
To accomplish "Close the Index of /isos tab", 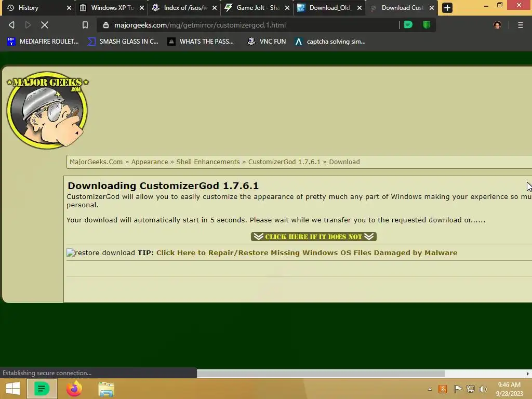I will click(215, 8).
